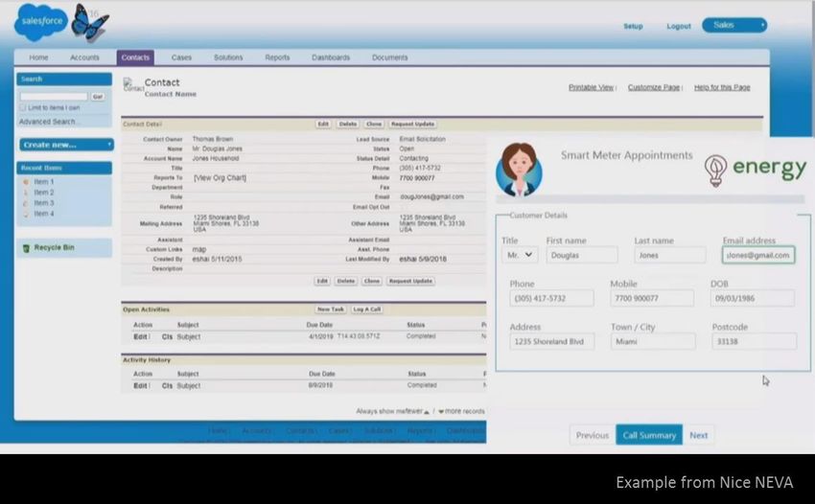Screen dimensions: 815x504
Task: Click the Recycle Bin icon
Action: pyautogui.click(x=26, y=248)
